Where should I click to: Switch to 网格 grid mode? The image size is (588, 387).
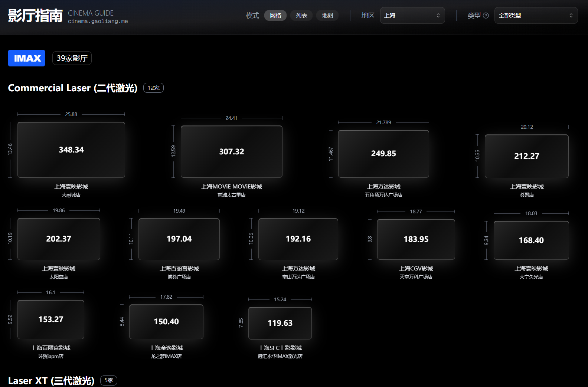click(275, 16)
